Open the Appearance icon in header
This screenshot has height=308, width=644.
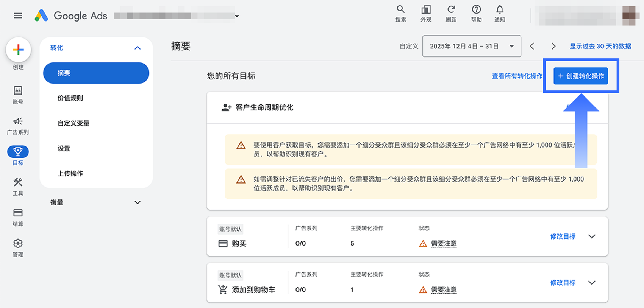tap(426, 10)
